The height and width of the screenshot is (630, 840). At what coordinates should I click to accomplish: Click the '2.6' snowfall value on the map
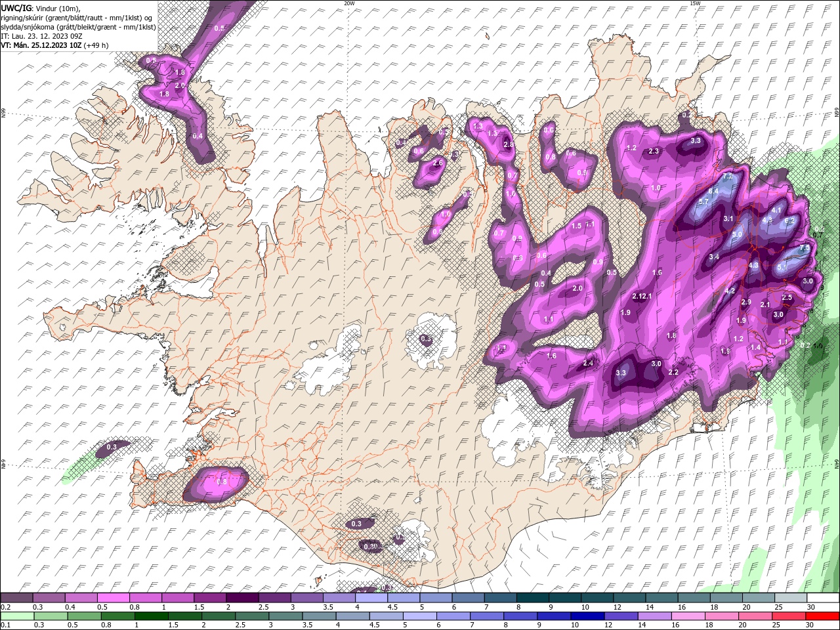pos(438,163)
